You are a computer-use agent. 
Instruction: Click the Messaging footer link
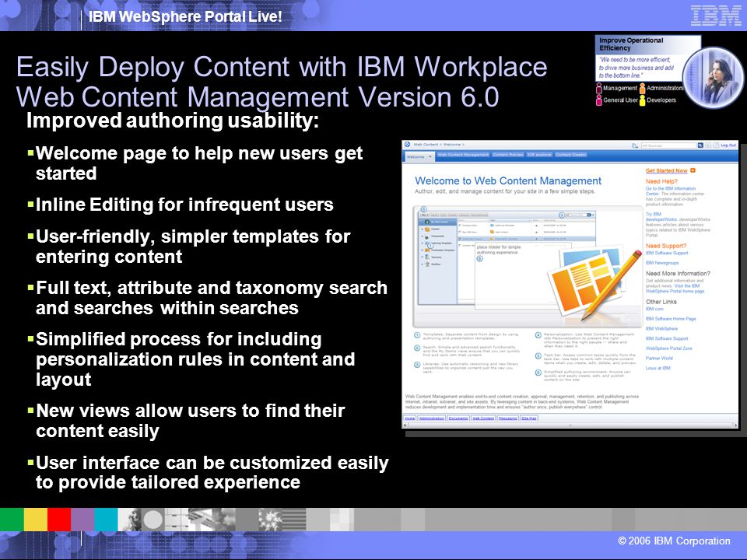coord(508,418)
